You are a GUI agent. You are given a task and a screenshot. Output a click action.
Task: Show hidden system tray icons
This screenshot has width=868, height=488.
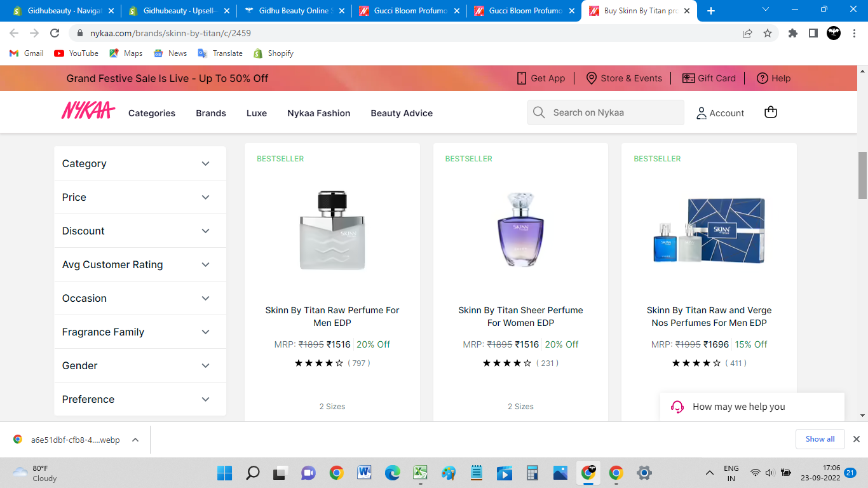coord(710,473)
